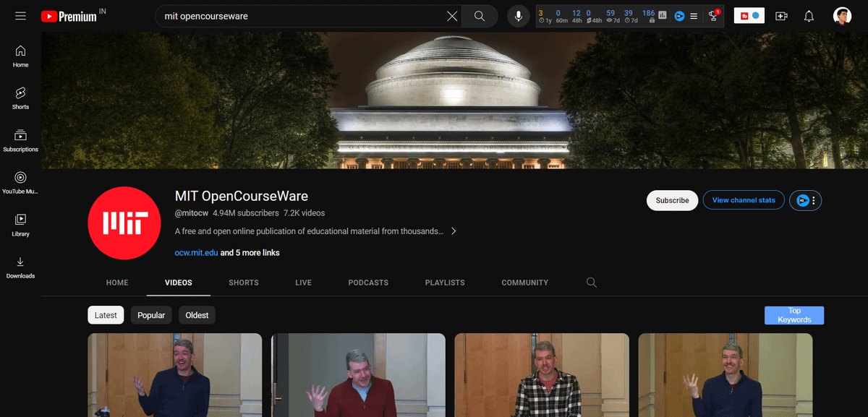Image resolution: width=868 pixels, height=417 pixels.
Task: Select the VIDEOS tab
Action: point(179,283)
